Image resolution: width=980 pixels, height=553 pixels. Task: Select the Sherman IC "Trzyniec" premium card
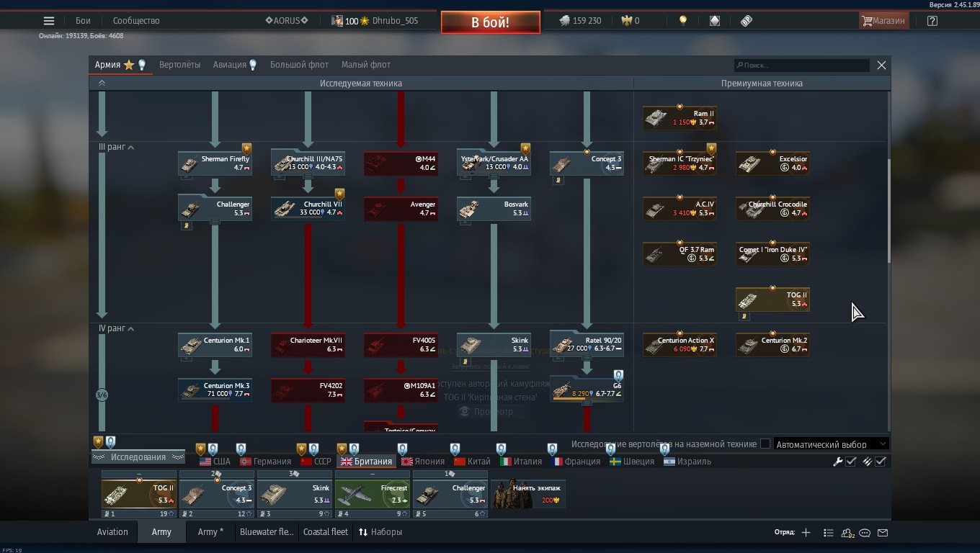[x=680, y=163]
